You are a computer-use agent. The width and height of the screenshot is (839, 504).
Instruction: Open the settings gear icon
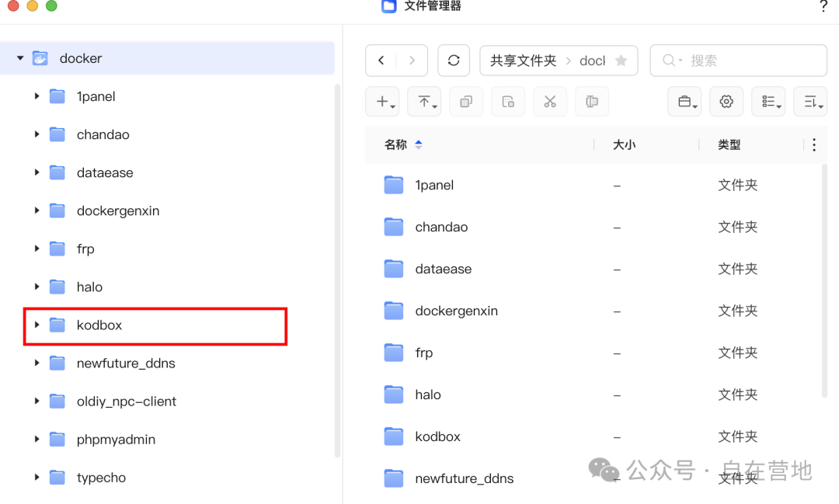tap(726, 102)
